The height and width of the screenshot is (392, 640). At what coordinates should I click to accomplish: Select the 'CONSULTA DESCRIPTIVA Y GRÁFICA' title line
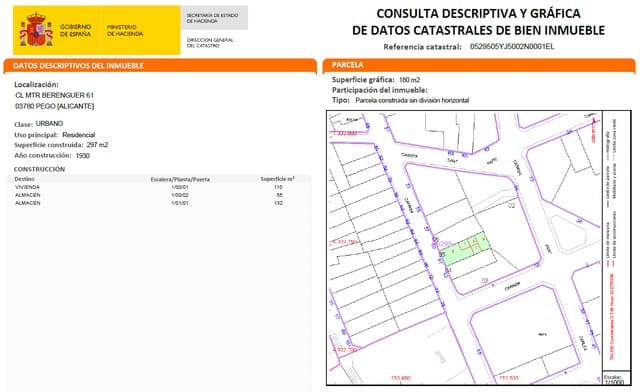478,13
